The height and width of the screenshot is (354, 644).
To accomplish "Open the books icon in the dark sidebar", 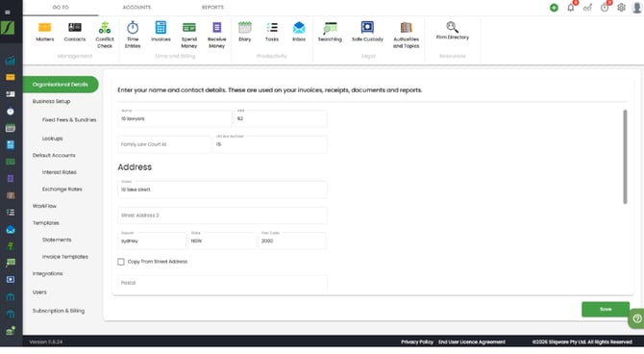I will coord(11,195).
